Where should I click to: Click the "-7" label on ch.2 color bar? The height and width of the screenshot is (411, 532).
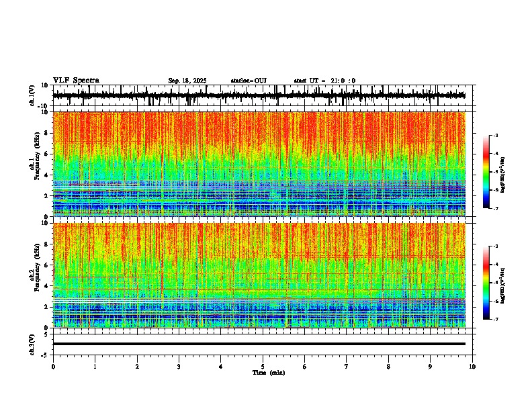(x=495, y=320)
